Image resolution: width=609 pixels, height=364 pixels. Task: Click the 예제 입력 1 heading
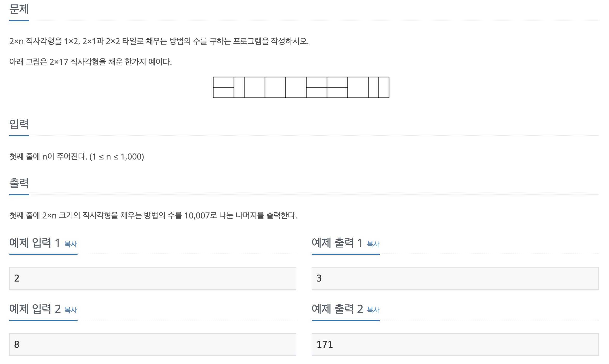coord(35,242)
